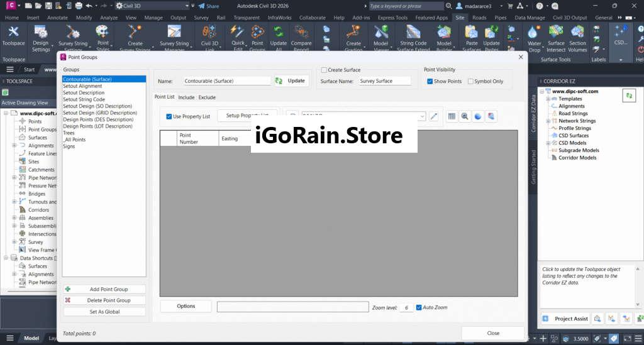Open the property list combo box dropdown
Viewport: 644px width, 345px height.
point(422,116)
